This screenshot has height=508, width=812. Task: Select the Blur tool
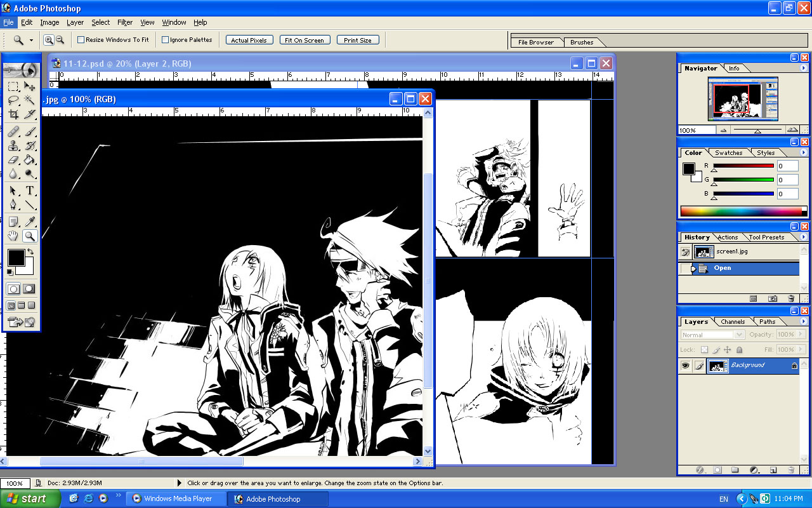tap(13, 173)
